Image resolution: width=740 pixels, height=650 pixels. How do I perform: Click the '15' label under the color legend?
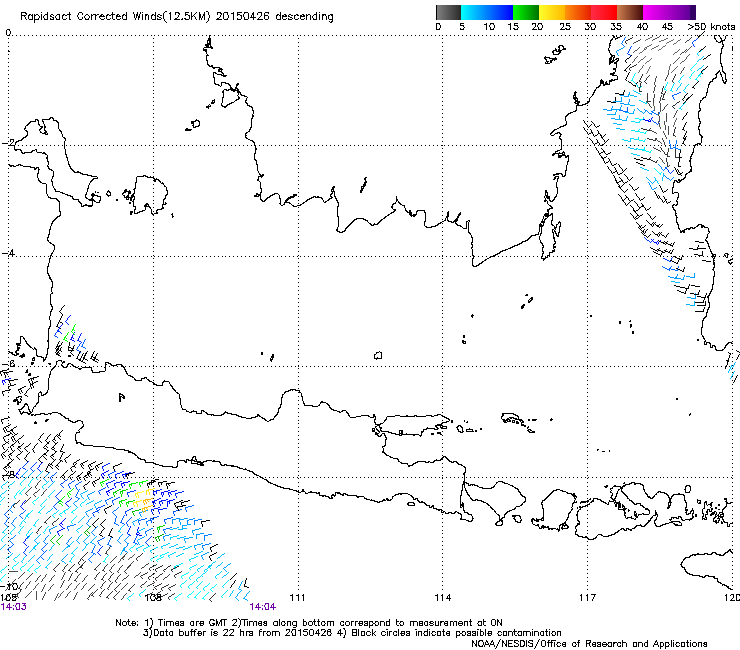tap(513, 26)
